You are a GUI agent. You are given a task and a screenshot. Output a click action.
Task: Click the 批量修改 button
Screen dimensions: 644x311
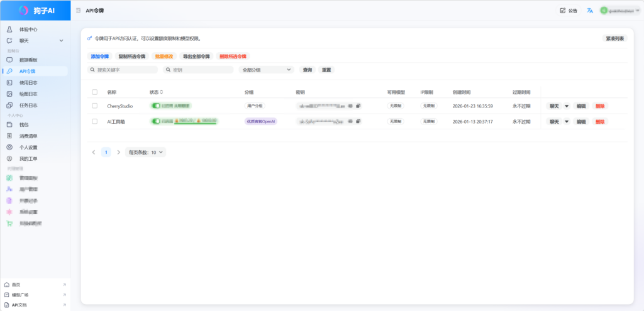164,56
